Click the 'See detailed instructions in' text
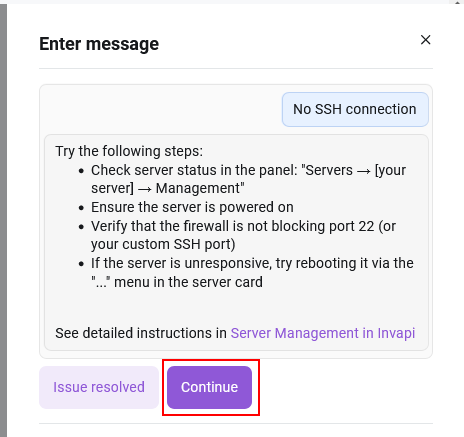 [141, 333]
